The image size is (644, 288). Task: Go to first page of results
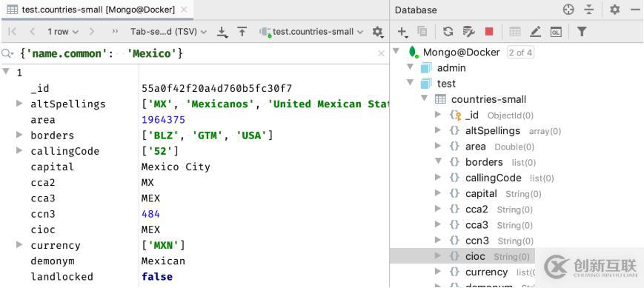tap(13, 32)
